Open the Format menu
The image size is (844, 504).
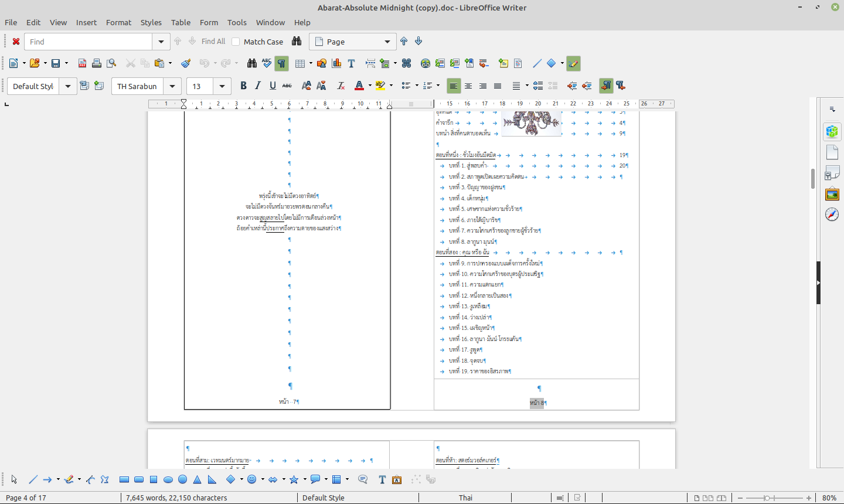click(x=118, y=22)
